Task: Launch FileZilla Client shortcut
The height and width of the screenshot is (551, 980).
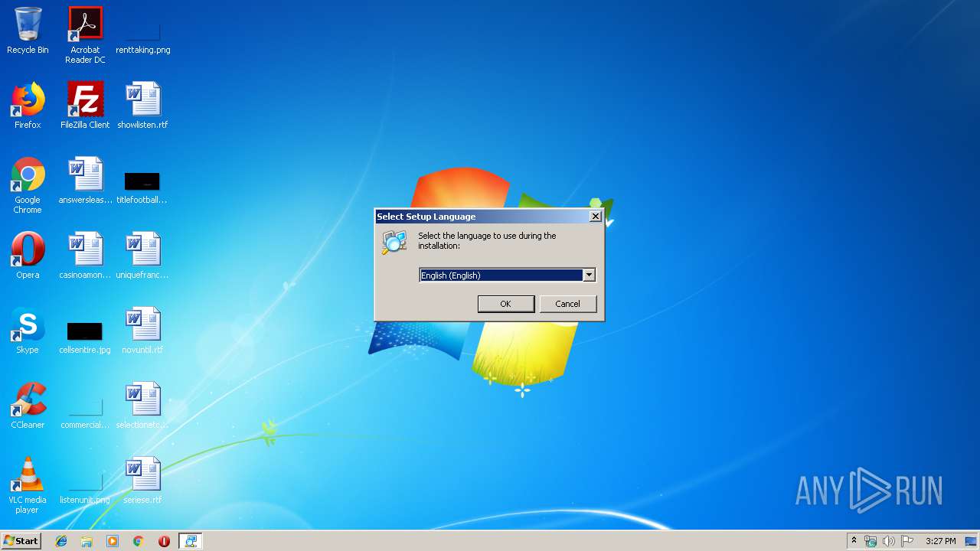Action: click(85, 106)
